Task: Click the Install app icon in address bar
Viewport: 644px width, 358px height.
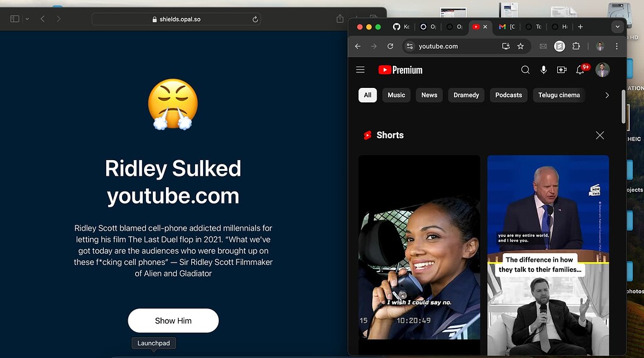Action: click(x=506, y=46)
